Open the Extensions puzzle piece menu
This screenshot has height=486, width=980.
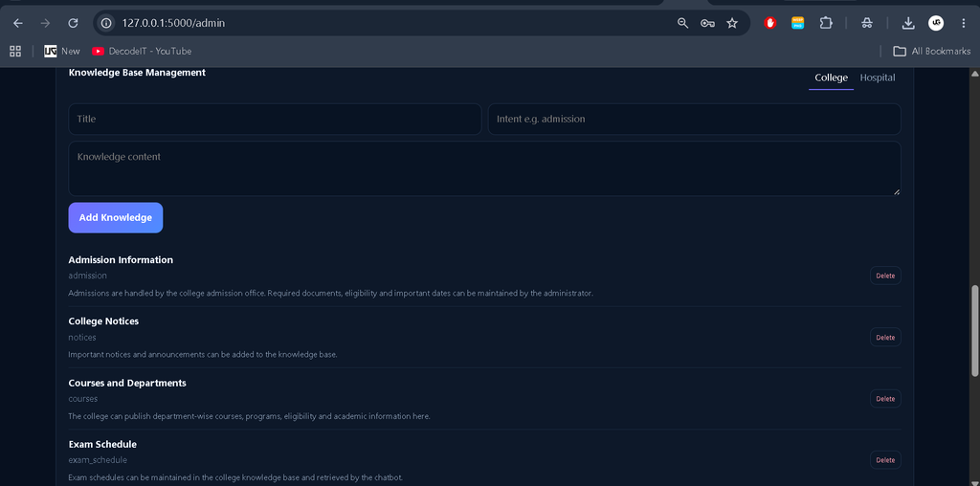click(826, 23)
